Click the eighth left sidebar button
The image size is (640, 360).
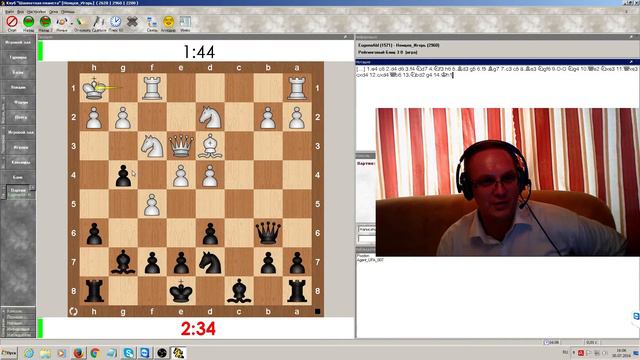[x=20, y=147]
